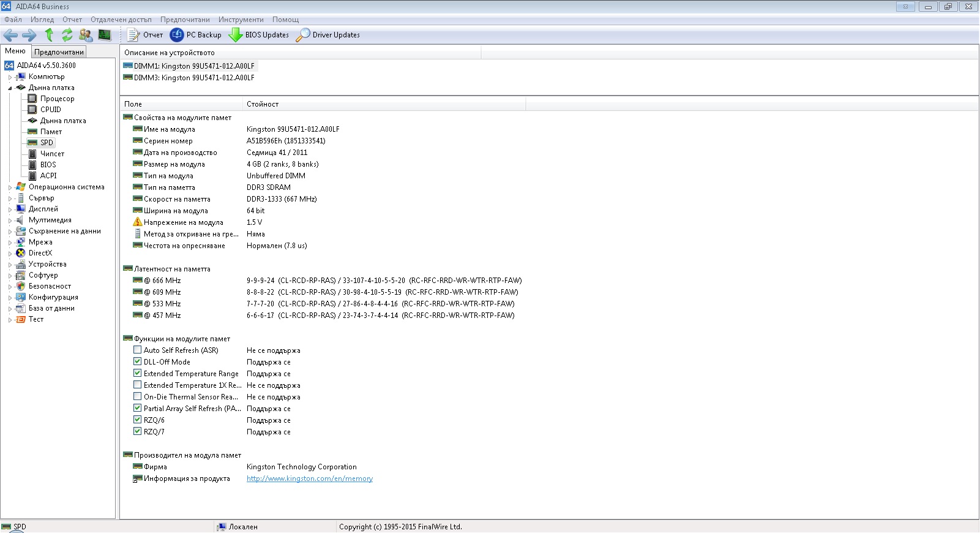The image size is (980, 533).
Task: Select BIOS in the tree
Action: click(48, 165)
